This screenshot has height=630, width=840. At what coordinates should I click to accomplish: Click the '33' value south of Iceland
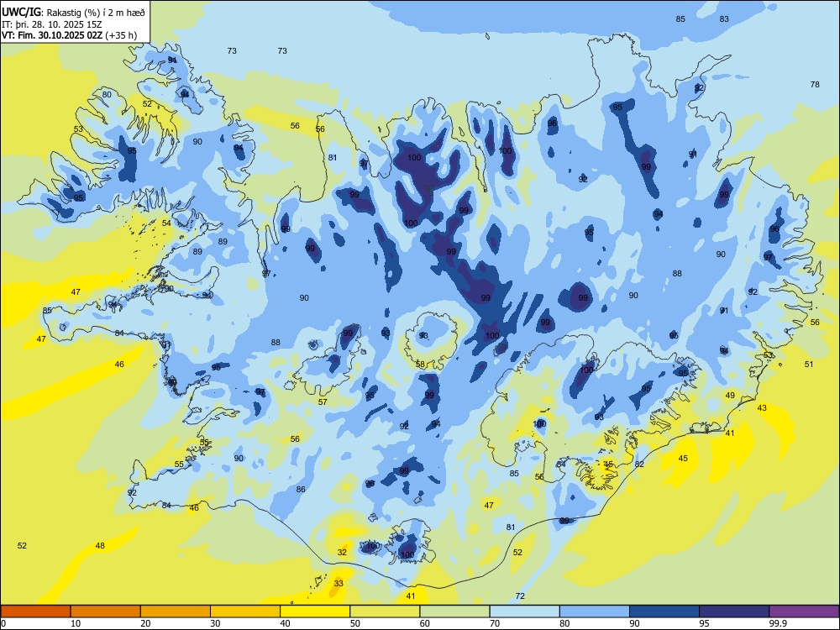coord(339,584)
